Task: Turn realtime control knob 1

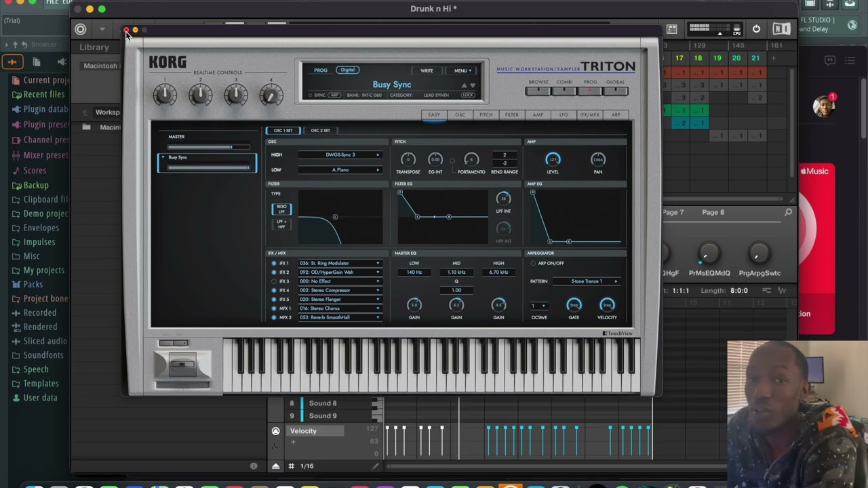Action: [x=165, y=95]
